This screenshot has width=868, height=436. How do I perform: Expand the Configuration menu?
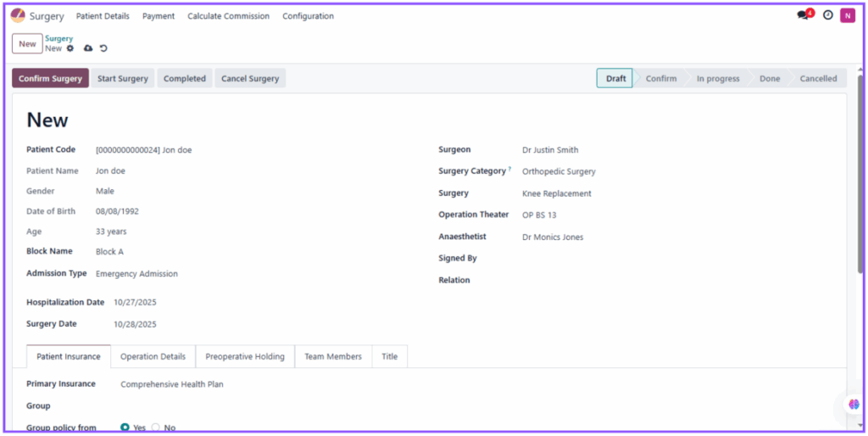(308, 16)
